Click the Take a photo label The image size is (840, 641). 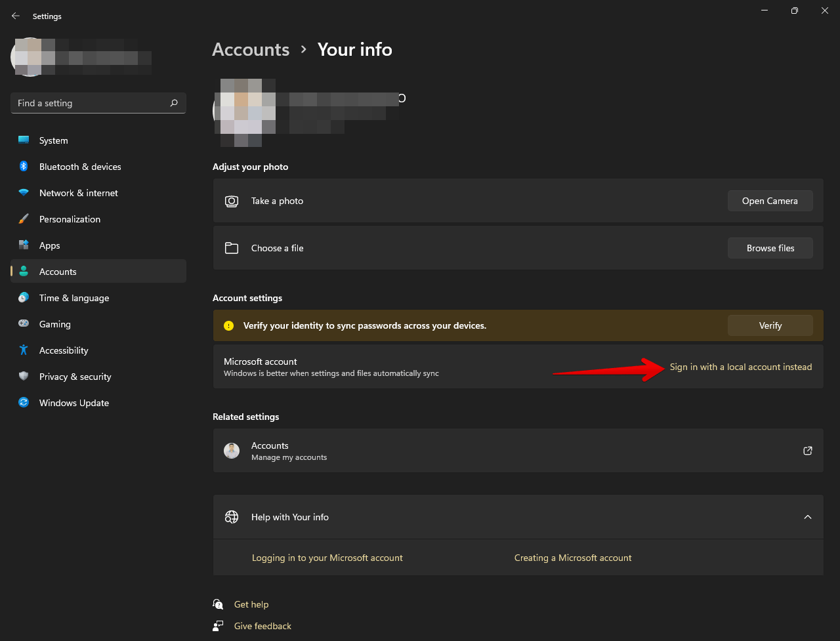(x=277, y=201)
